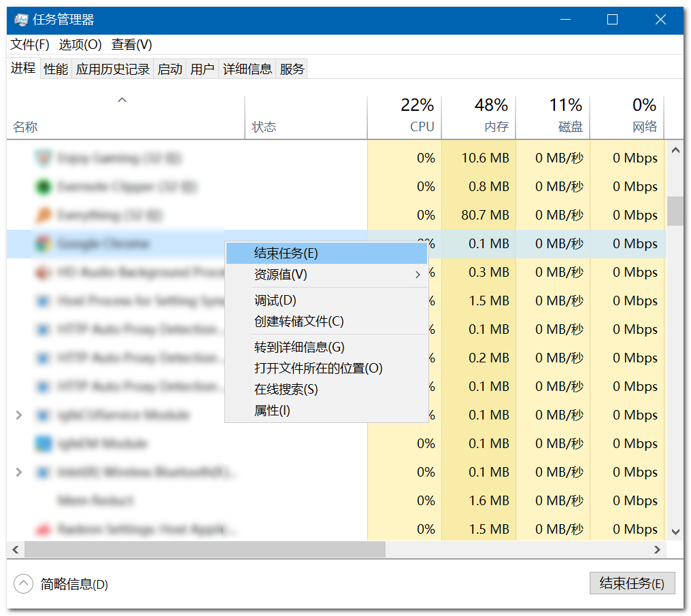
Task: Click the Radeon Settings Host icon
Action: point(44,529)
